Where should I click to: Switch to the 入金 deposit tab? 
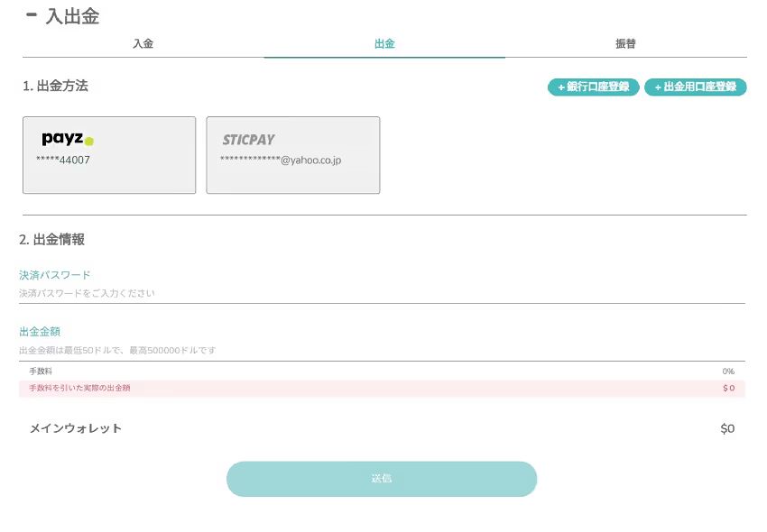tap(143, 43)
